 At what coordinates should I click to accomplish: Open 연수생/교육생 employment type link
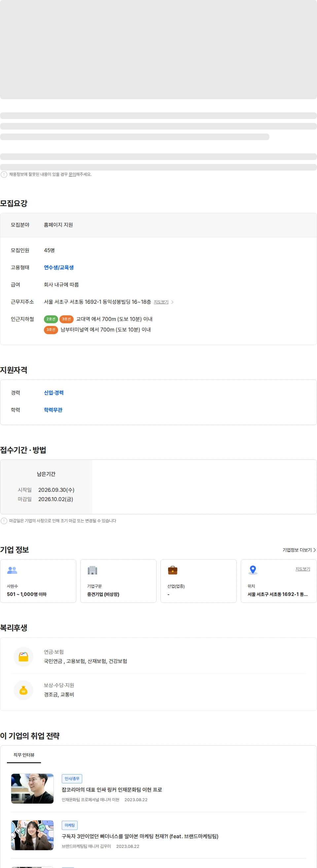click(59, 267)
